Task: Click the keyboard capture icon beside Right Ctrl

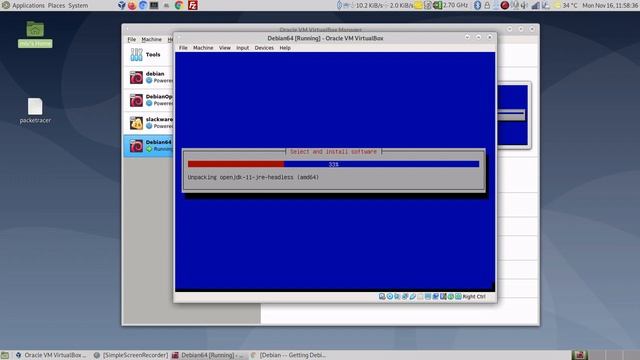Action: click(458, 297)
